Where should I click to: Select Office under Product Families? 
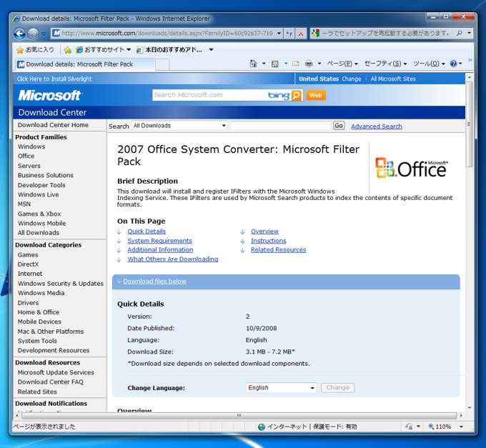(x=26, y=156)
